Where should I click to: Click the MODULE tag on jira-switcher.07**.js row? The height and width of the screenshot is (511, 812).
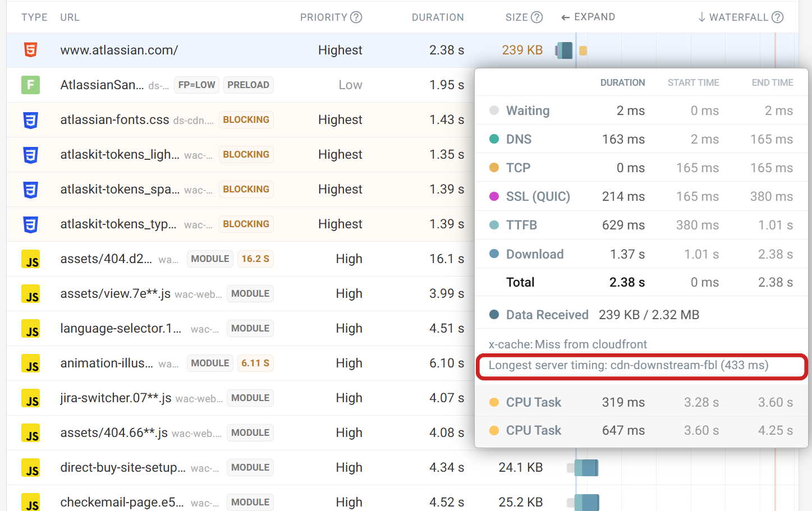pyautogui.click(x=250, y=398)
